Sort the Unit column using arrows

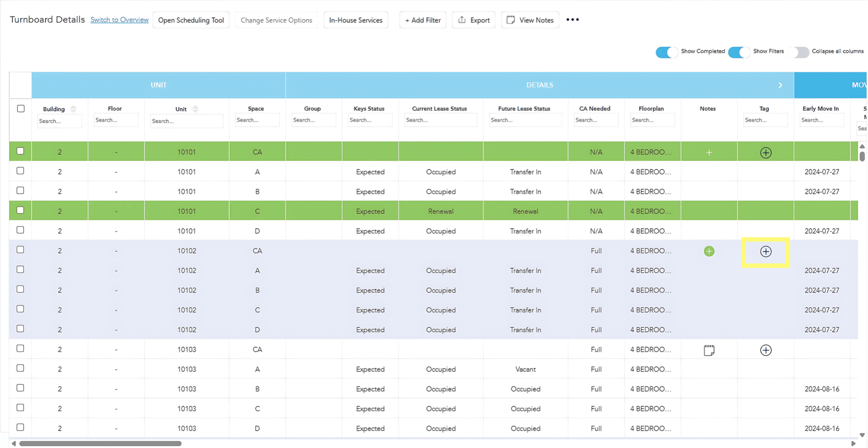coord(195,109)
